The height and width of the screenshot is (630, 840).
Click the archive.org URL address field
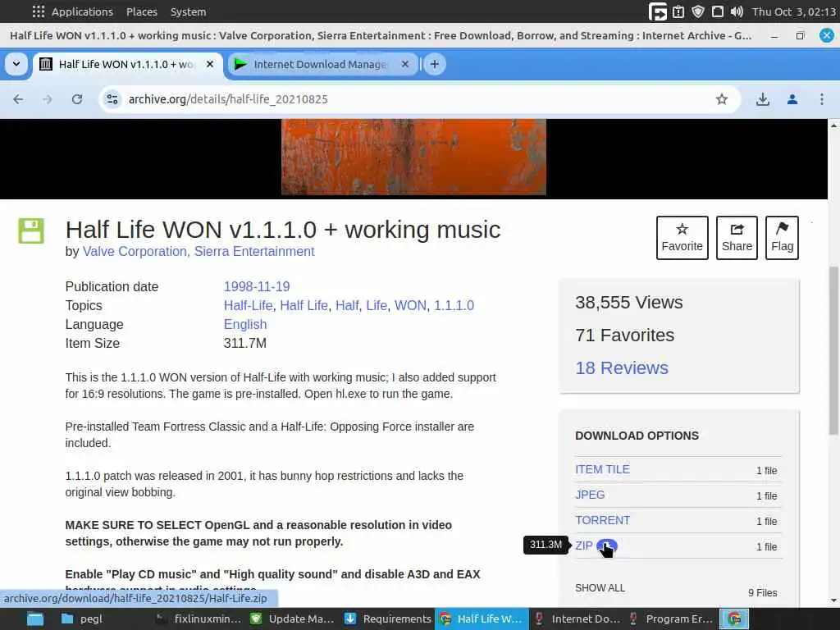click(228, 99)
